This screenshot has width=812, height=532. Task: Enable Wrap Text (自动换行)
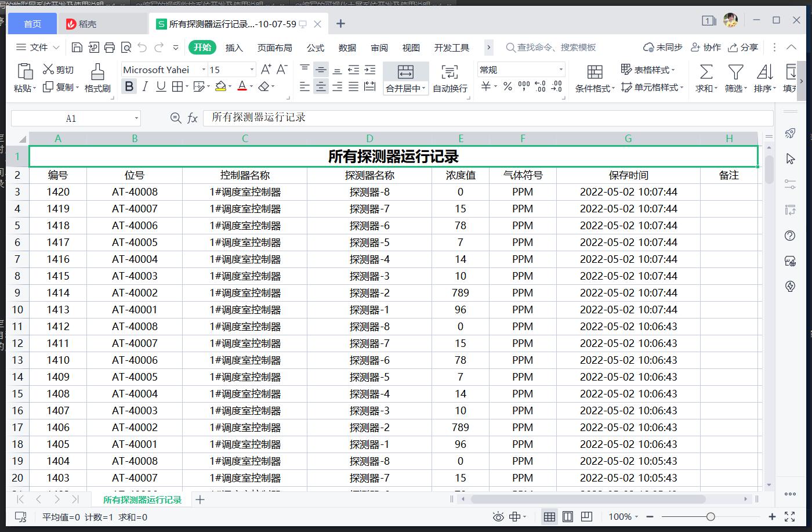(x=449, y=72)
